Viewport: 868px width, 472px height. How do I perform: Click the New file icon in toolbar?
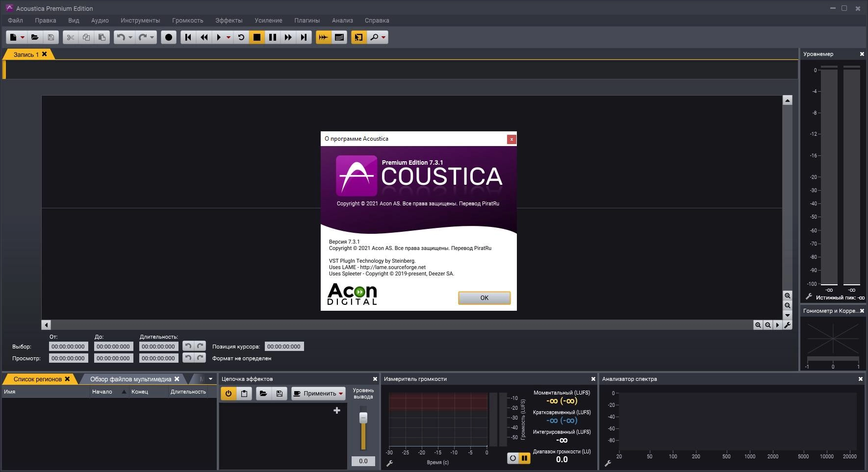13,37
